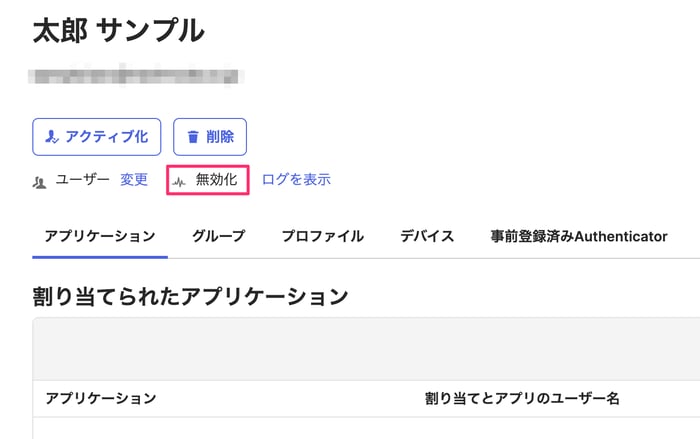
Task: Click the 割り当てられたアプリケーション section heading
Action: [190, 296]
